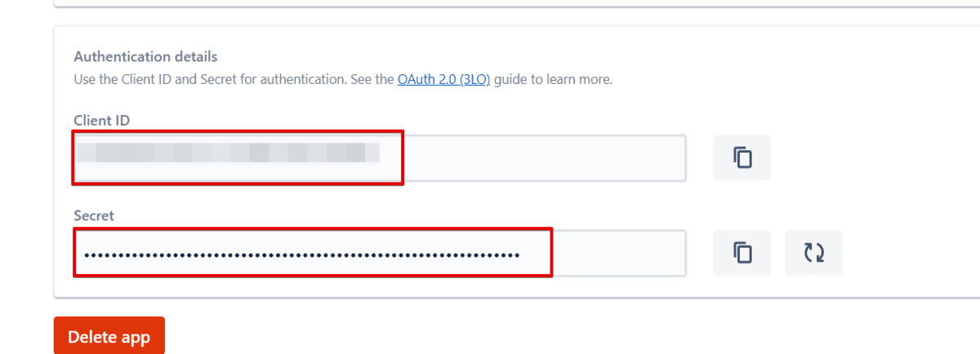Select the "Secret" field label
Viewport: 980px width, 354px height.
(94, 215)
